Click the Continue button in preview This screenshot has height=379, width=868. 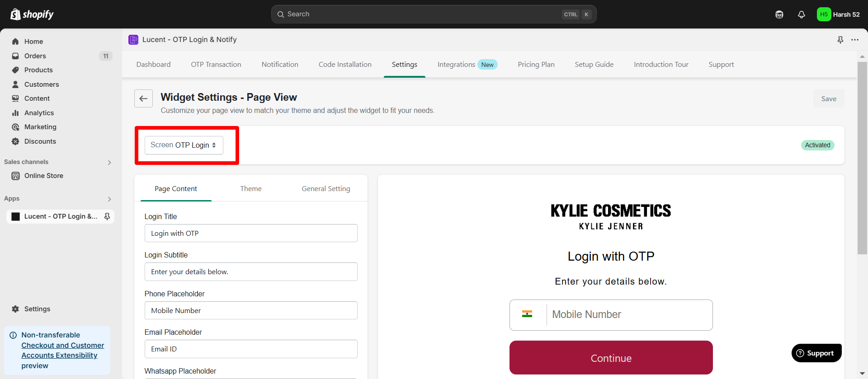tap(611, 358)
